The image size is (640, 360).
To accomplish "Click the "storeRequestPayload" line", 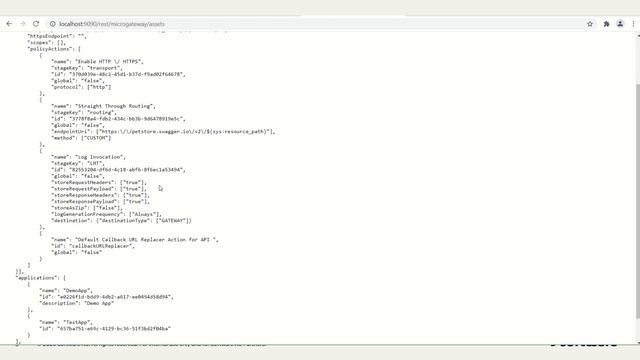I will [x=99, y=189].
